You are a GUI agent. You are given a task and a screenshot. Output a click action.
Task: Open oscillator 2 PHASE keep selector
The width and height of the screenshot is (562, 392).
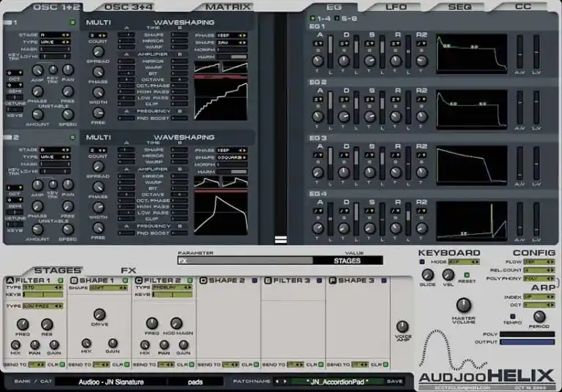[x=231, y=150]
